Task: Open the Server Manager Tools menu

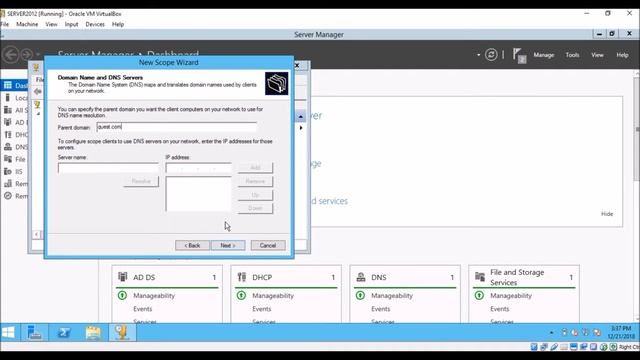Action: [572, 55]
